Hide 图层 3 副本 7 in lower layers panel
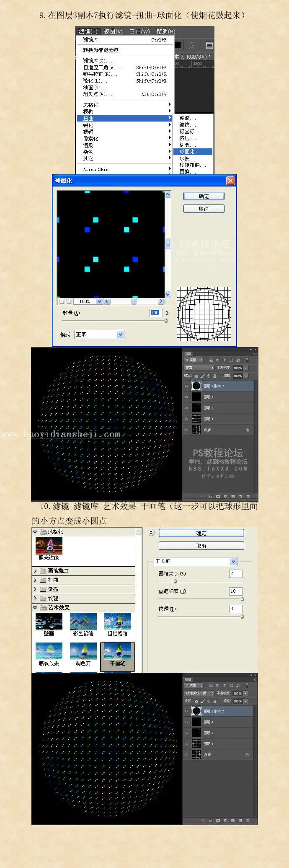 click(186, 711)
